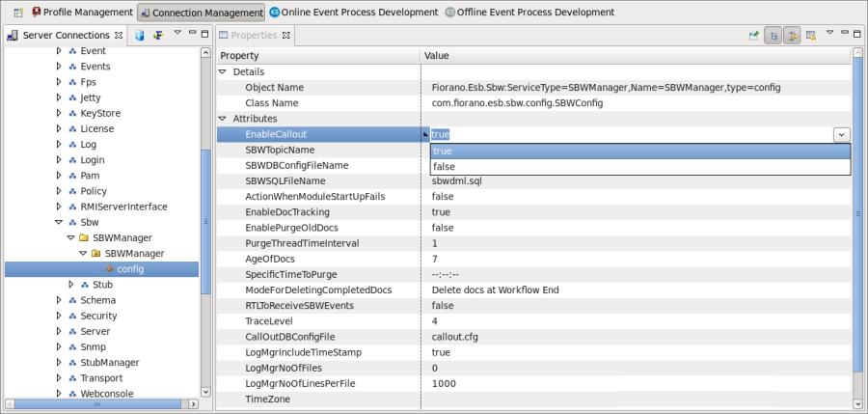Collapse the Attributes category

click(223, 119)
